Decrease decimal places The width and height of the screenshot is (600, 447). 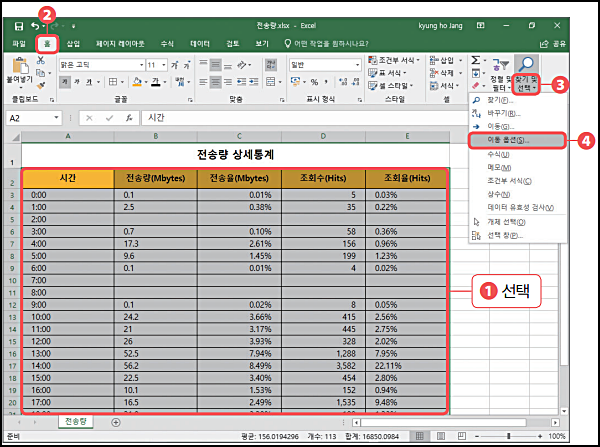[356, 82]
